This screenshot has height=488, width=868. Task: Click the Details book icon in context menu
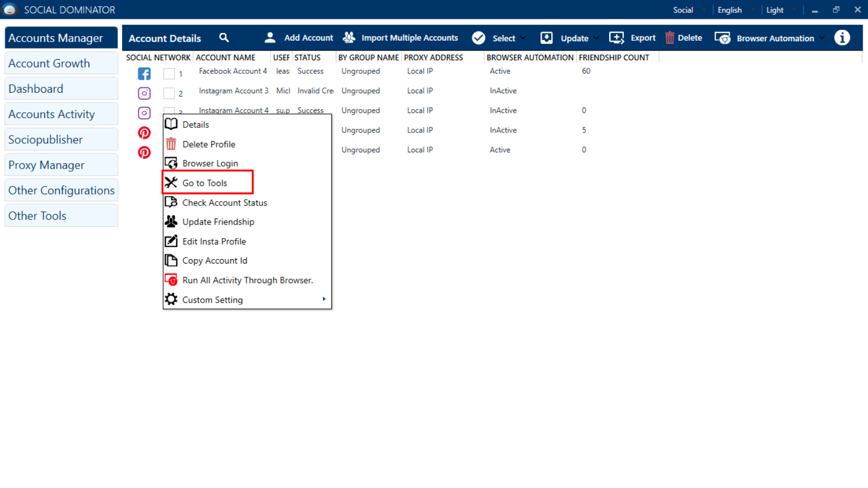click(x=171, y=124)
